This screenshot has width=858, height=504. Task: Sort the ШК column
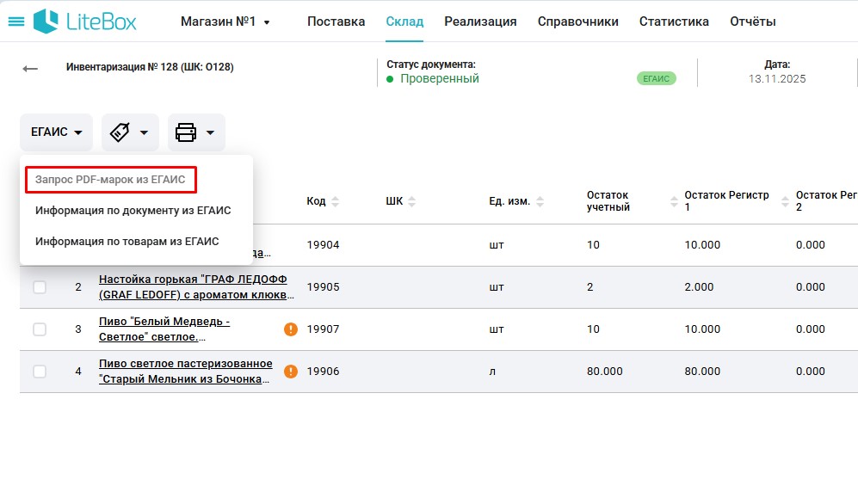pos(412,201)
